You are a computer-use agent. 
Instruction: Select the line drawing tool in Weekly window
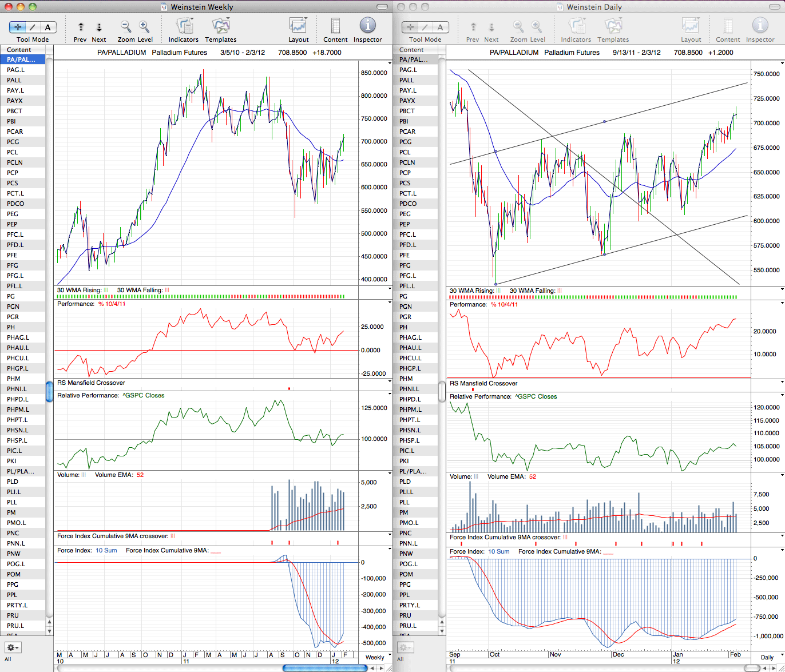click(33, 27)
